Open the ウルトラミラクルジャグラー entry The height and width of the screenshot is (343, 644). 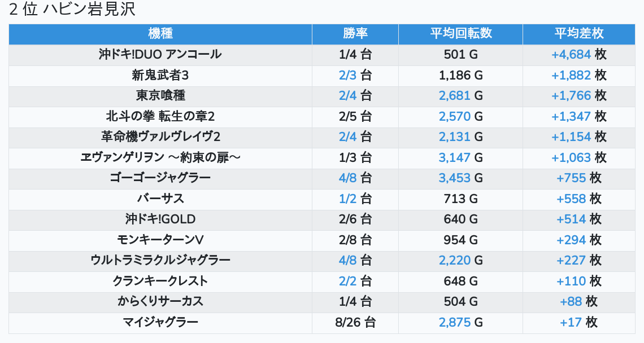click(160, 261)
